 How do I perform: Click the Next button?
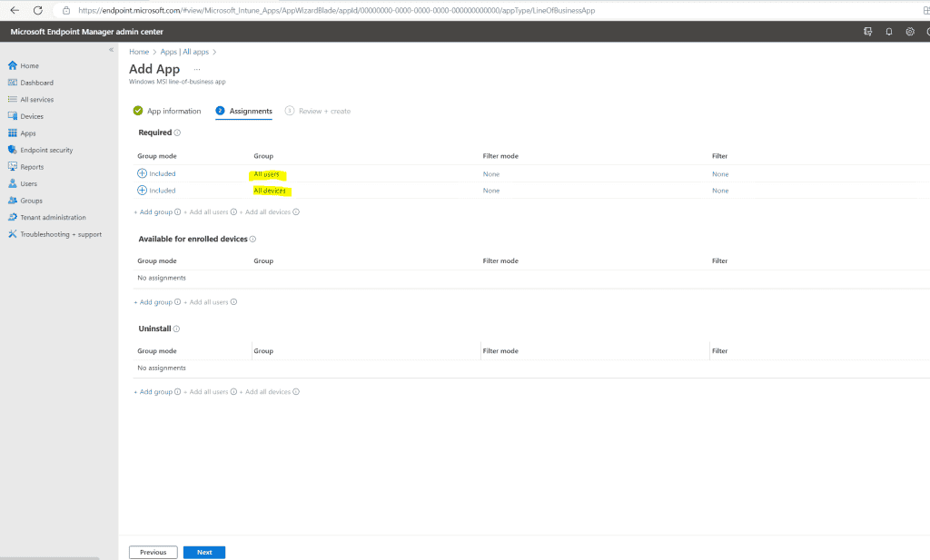point(203,551)
